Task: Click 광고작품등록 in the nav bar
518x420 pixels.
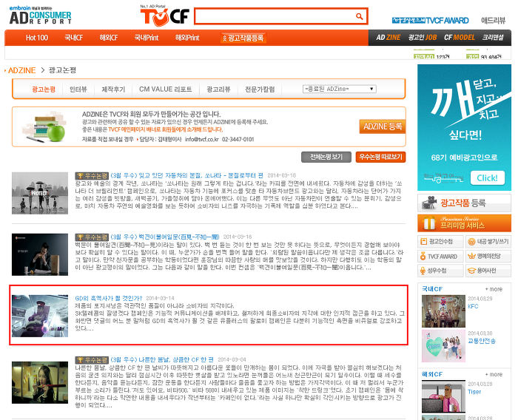Action: point(243,38)
